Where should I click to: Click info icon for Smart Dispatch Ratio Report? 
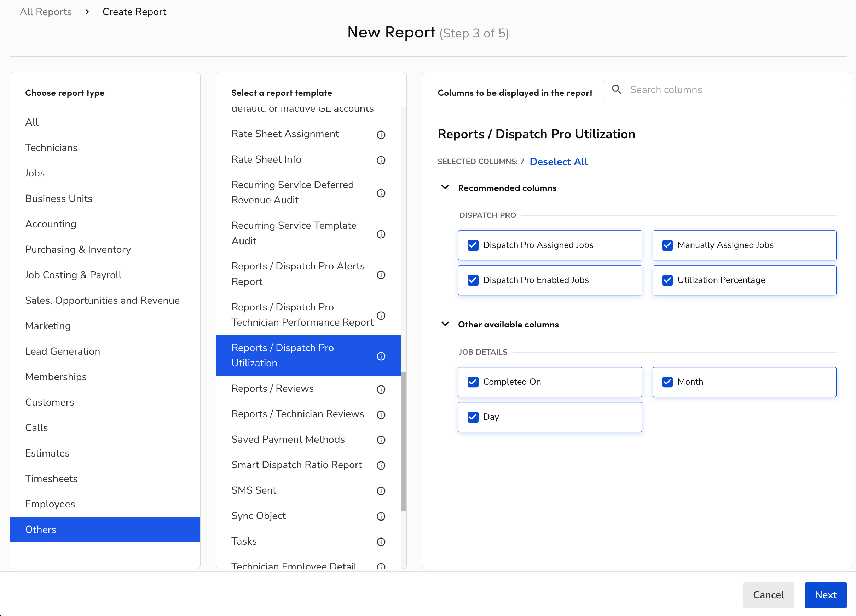(381, 465)
